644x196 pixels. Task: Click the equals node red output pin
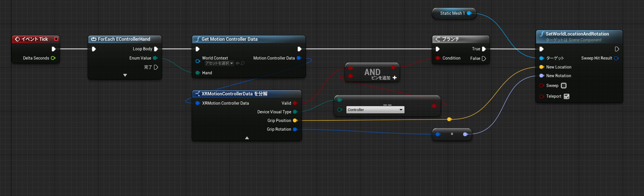click(434, 106)
